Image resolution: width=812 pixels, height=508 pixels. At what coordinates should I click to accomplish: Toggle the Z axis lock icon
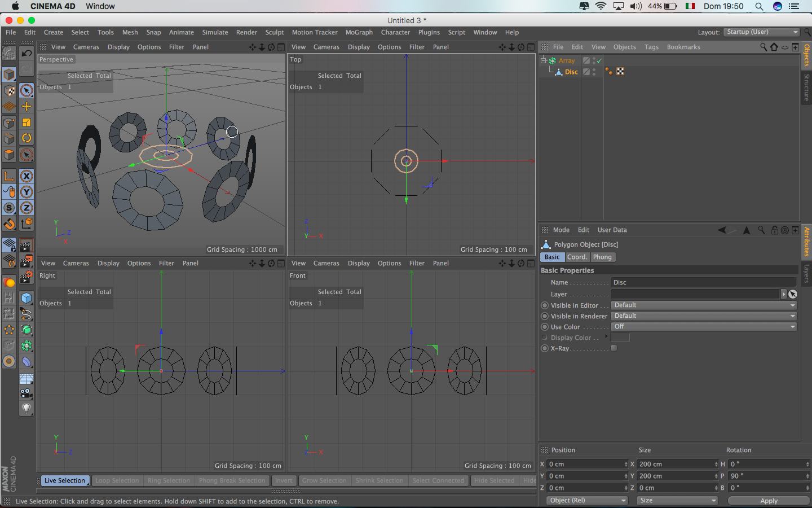click(27, 208)
